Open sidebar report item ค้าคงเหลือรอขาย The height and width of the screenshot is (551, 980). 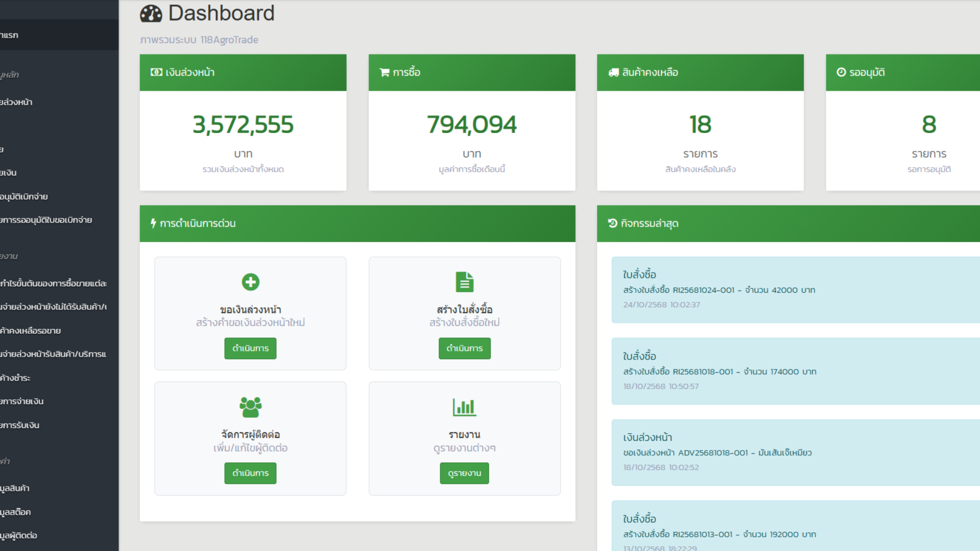[x=31, y=331]
